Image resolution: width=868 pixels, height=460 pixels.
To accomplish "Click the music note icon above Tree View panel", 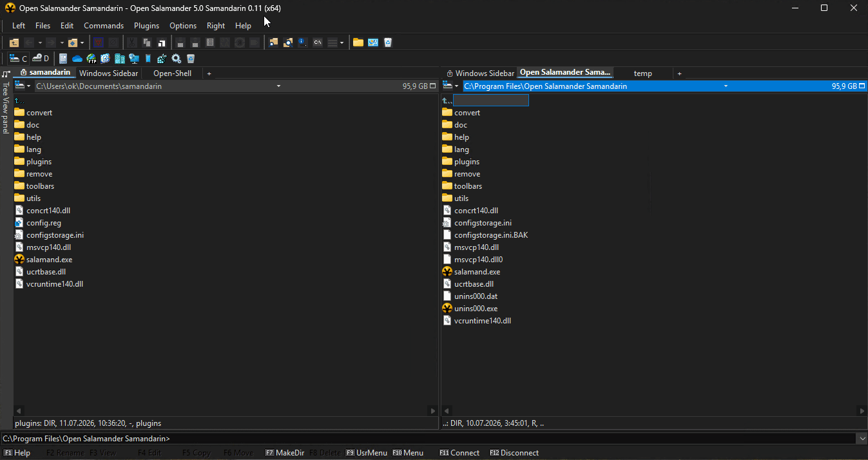I will coord(6,73).
